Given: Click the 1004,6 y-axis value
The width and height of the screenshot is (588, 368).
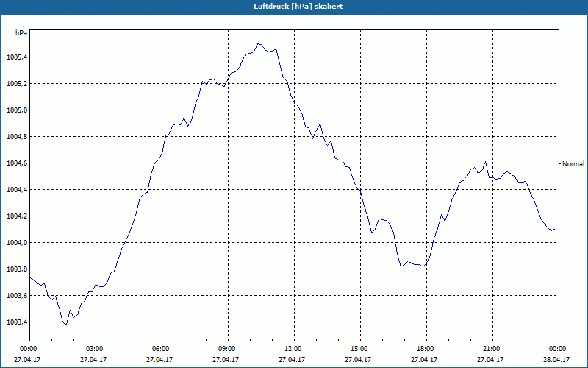Looking at the screenshot, I should [x=16, y=163].
